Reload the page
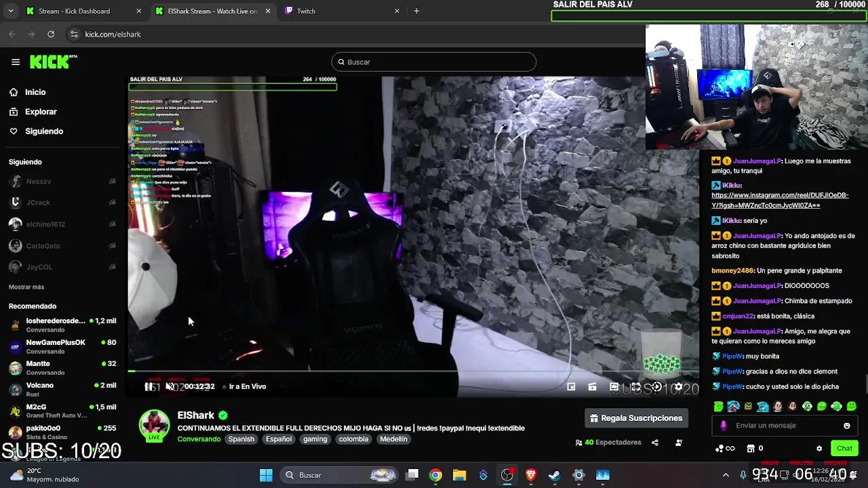This screenshot has width=868, height=488. 51,34
